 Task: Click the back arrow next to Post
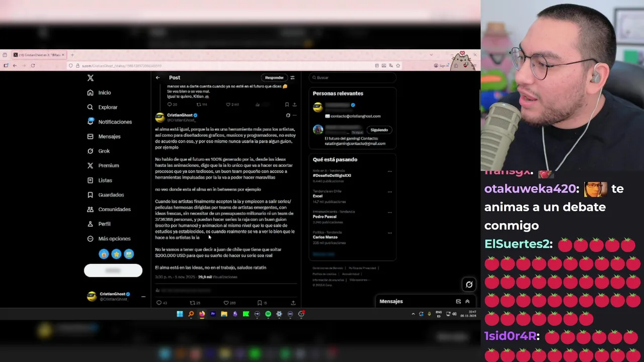(157, 77)
